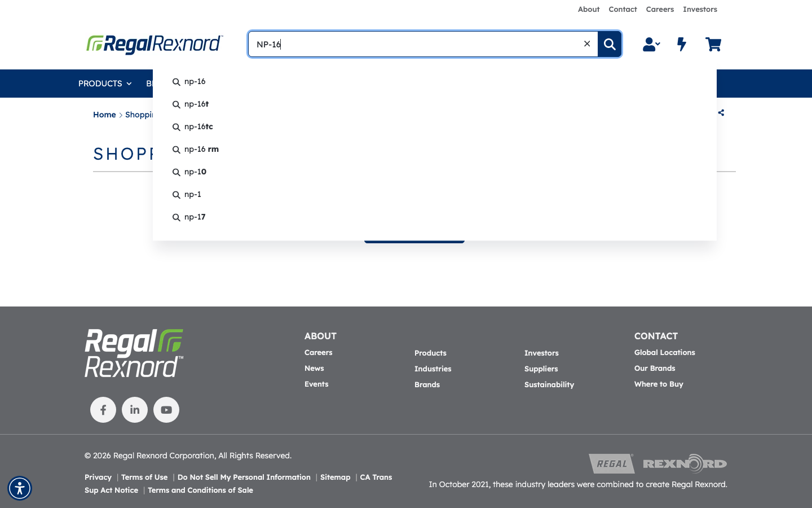Click the ABOUT footer heading
This screenshot has width=812, height=508.
320,336
